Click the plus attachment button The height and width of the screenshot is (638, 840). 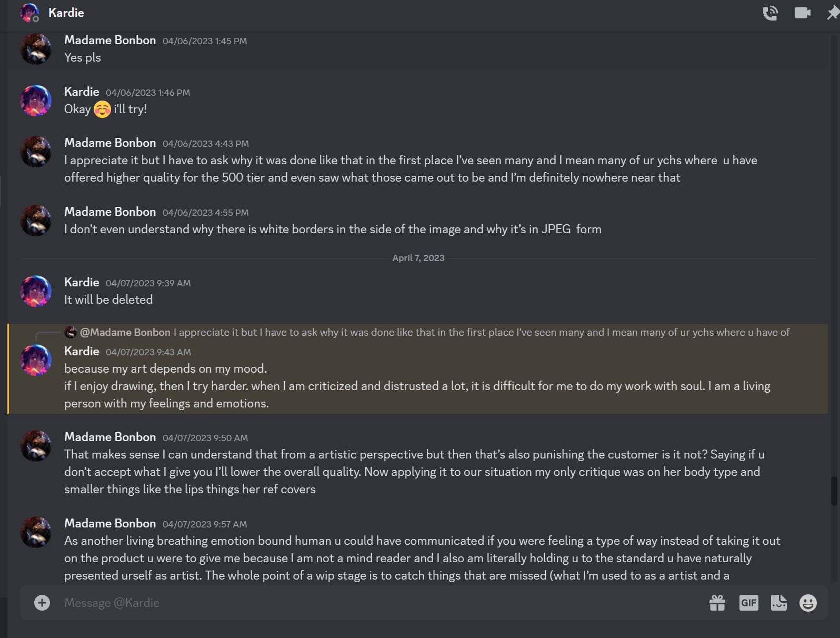pos(42,603)
